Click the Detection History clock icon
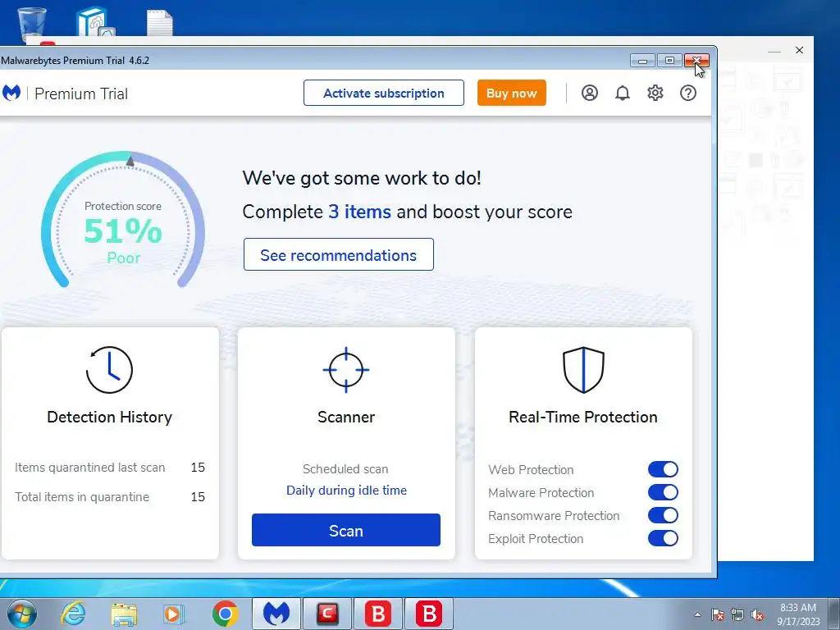The width and height of the screenshot is (840, 630). [109, 370]
